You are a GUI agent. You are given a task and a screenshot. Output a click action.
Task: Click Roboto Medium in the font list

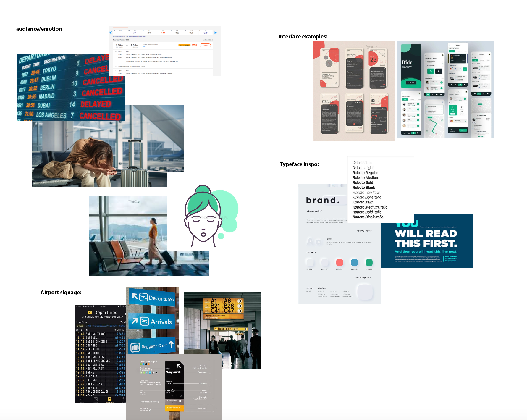[366, 177]
